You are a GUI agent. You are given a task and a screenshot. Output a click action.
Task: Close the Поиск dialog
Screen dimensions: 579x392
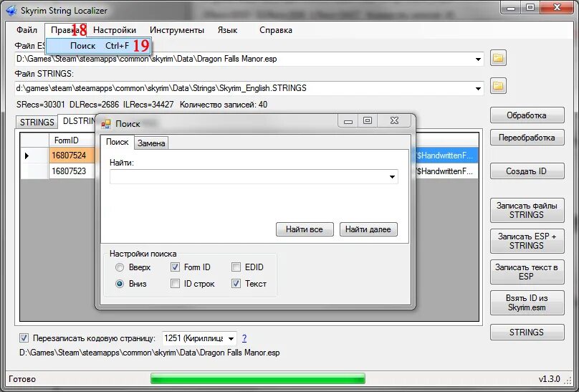point(394,120)
